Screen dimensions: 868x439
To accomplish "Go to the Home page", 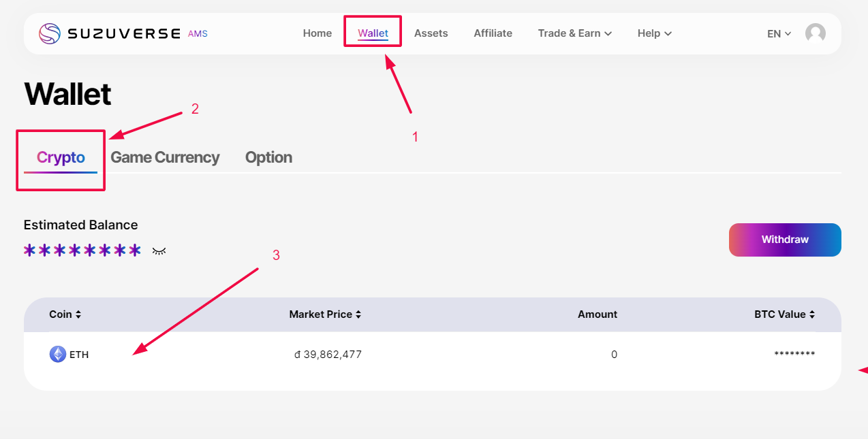I will click(x=317, y=33).
